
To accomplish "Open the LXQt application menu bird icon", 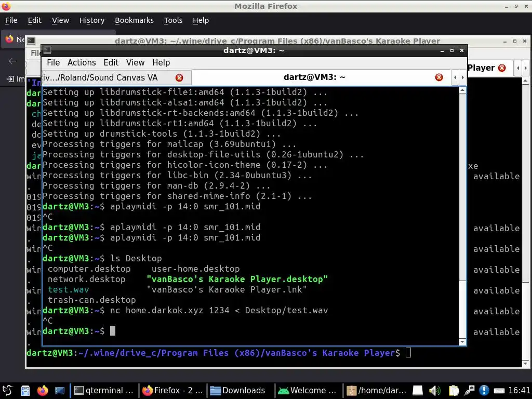I will coord(7,390).
